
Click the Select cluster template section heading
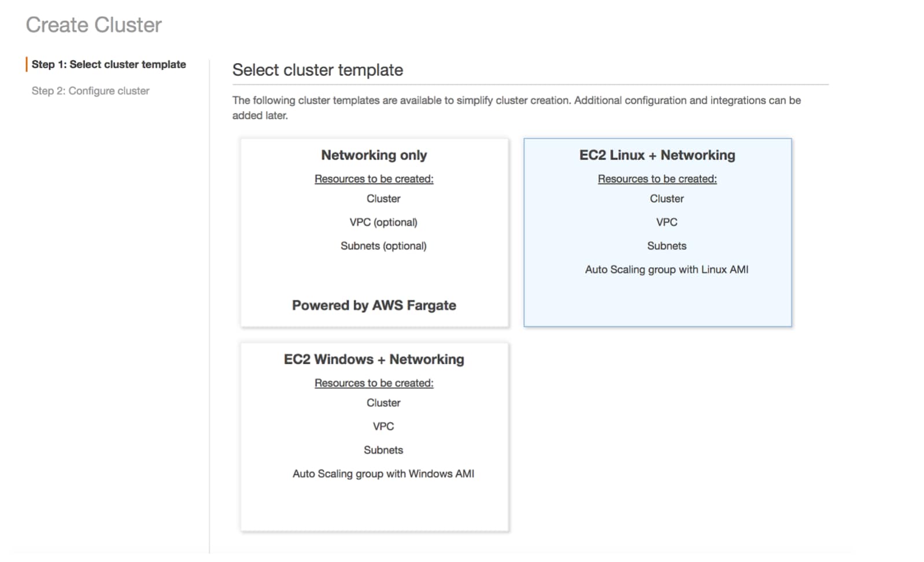317,70
